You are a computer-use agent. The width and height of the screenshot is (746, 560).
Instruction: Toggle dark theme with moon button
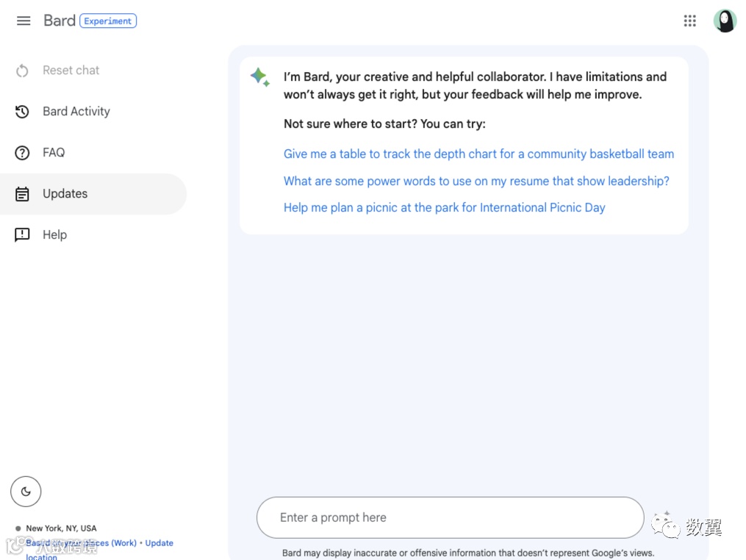point(26,492)
